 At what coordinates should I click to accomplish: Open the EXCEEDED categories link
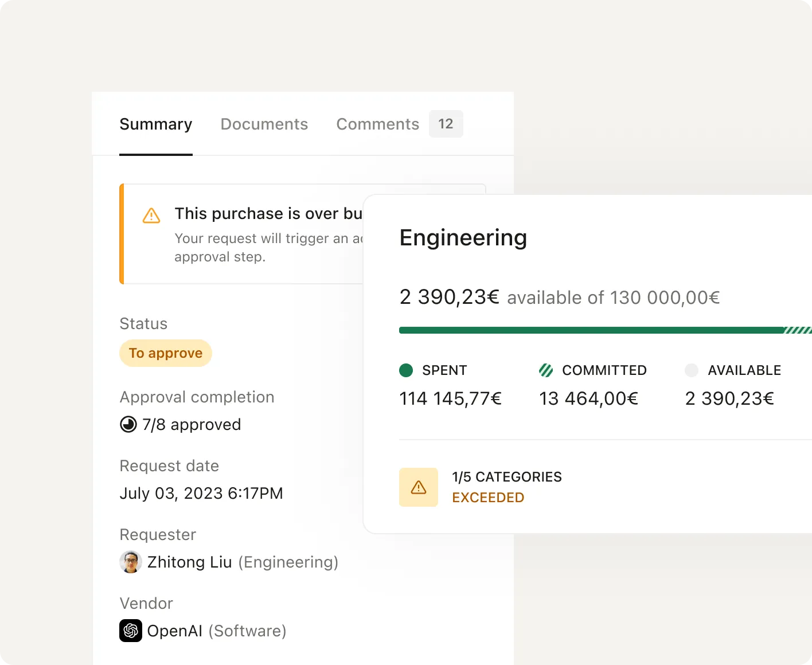pyautogui.click(x=488, y=498)
